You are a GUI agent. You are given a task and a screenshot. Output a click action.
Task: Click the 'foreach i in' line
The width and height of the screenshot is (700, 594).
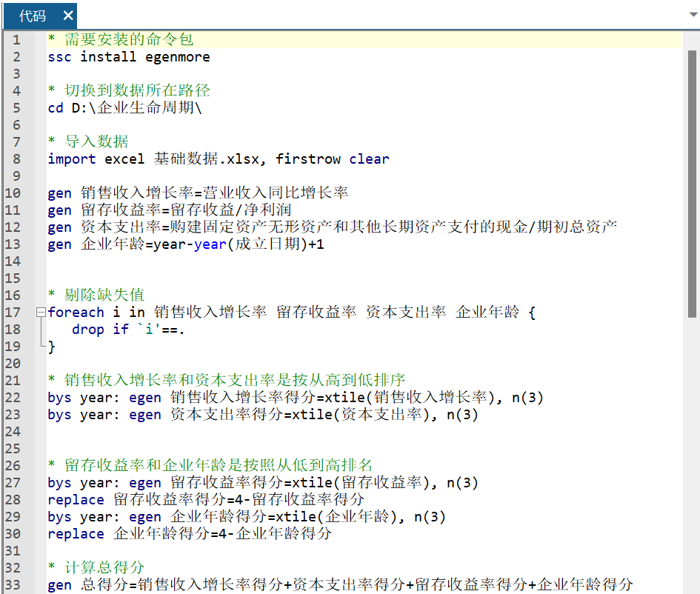(292, 313)
